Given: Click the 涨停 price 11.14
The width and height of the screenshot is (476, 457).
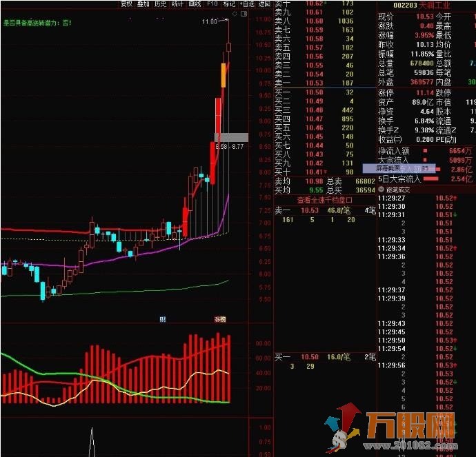Looking at the screenshot, I should (x=425, y=93).
